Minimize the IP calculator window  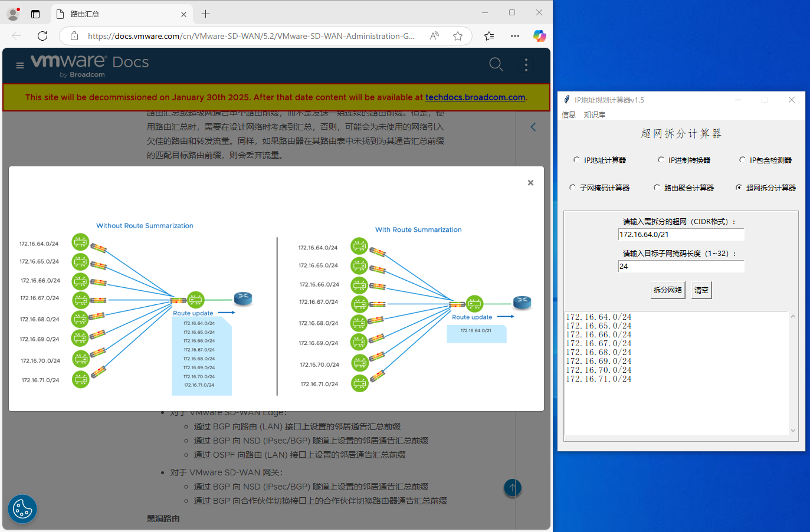(x=737, y=100)
